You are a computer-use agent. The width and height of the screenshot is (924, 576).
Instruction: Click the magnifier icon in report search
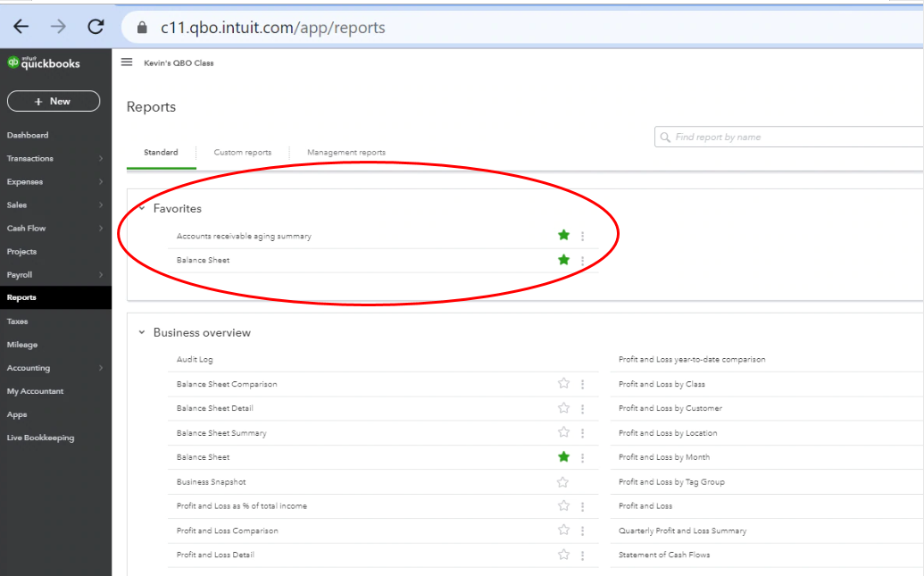665,138
